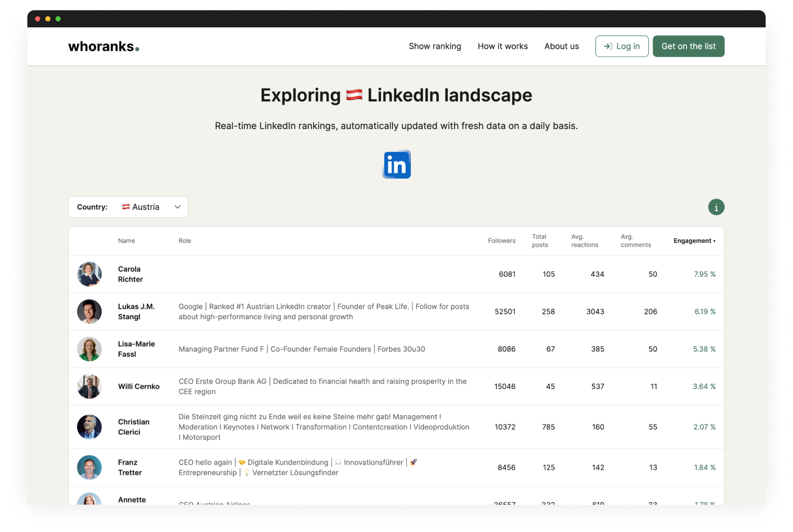
Task: Click Willi Cernko's CEO Erste Group role text
Action: (x=323, y=386)
